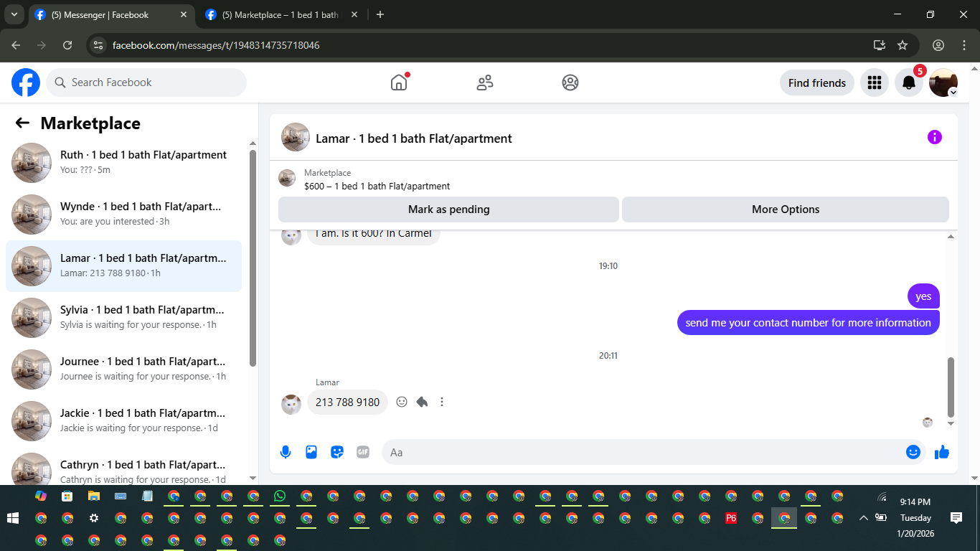
Task: Click the "213 788 9180" message bubble
Action: point(347,402)
